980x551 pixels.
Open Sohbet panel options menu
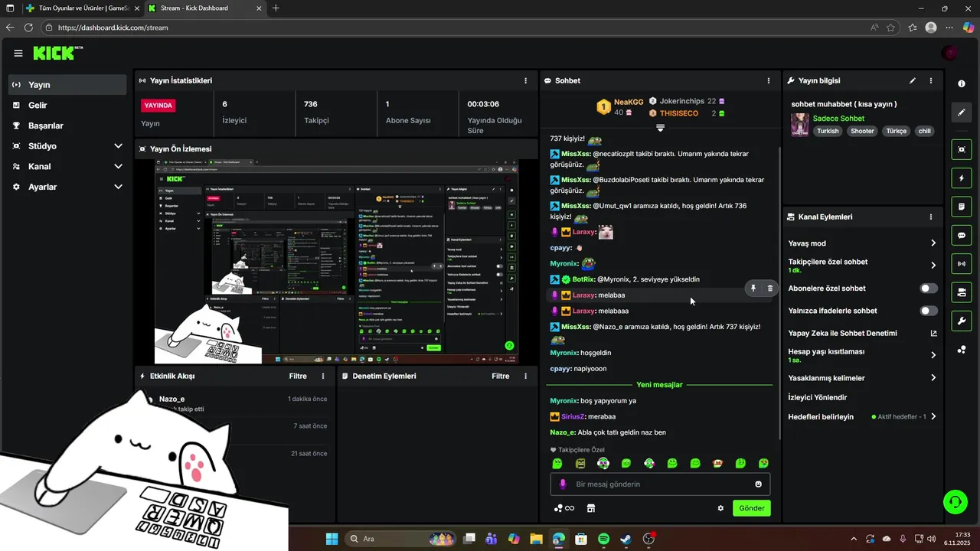pos(769,80)
